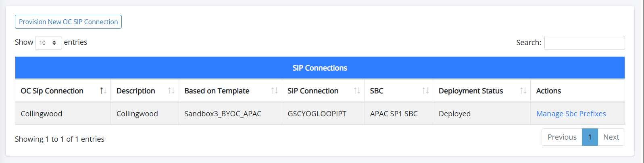This screenshot has width=644, height=163.
Task: Click the Sandbox3_BYOC_APAC template cell
Action: click(223, 114)
